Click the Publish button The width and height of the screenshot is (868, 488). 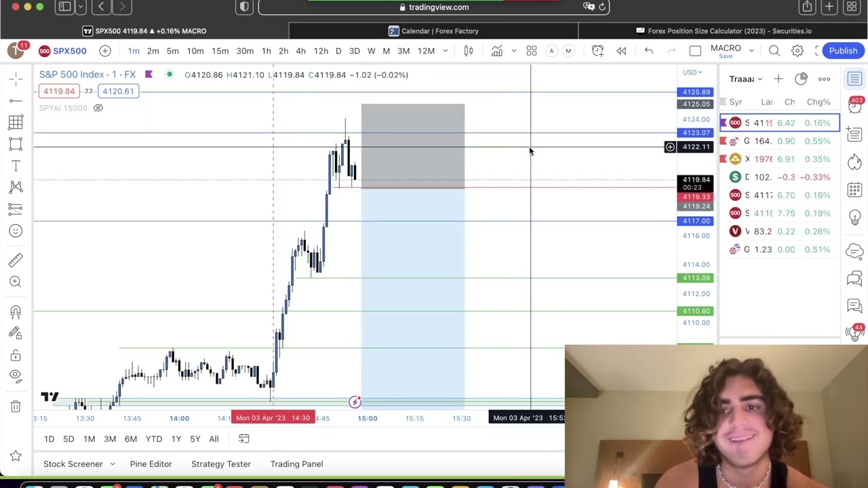coord(843,51)
